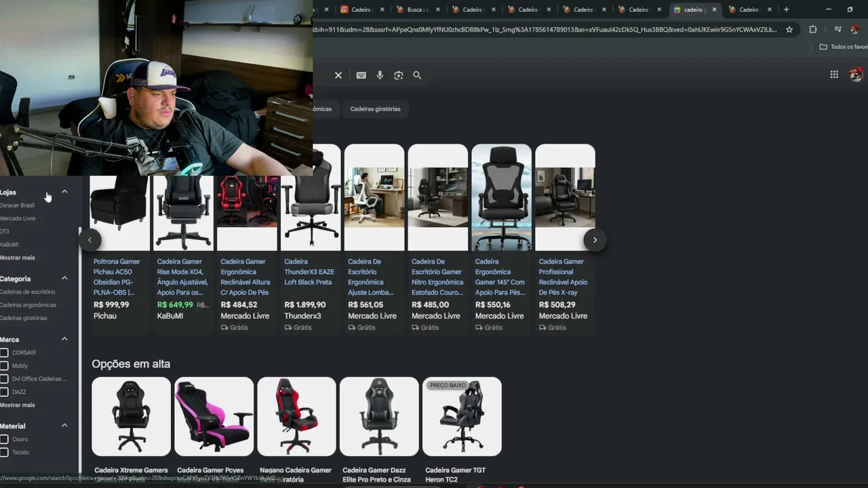Click the R$ 649,99 discounted price
The height and width of the screenshot is (488, 868).
(x=175, y=305)
